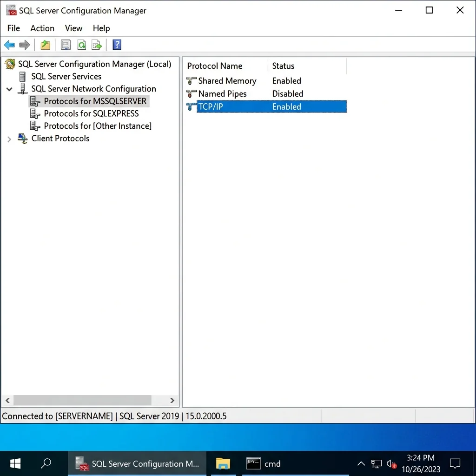Click the Protocols for SQLEXPRESS icon

[35, 113]
